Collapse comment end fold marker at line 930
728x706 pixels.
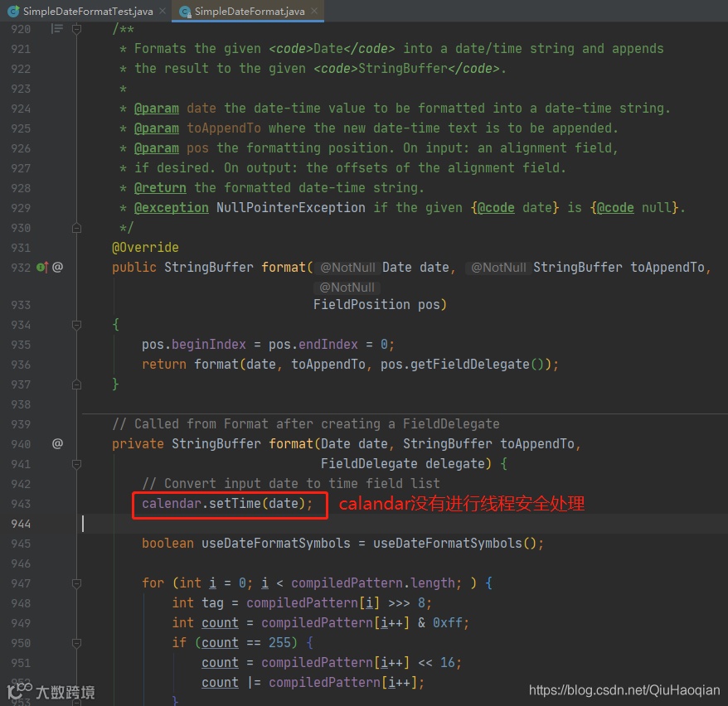[76, 228]
